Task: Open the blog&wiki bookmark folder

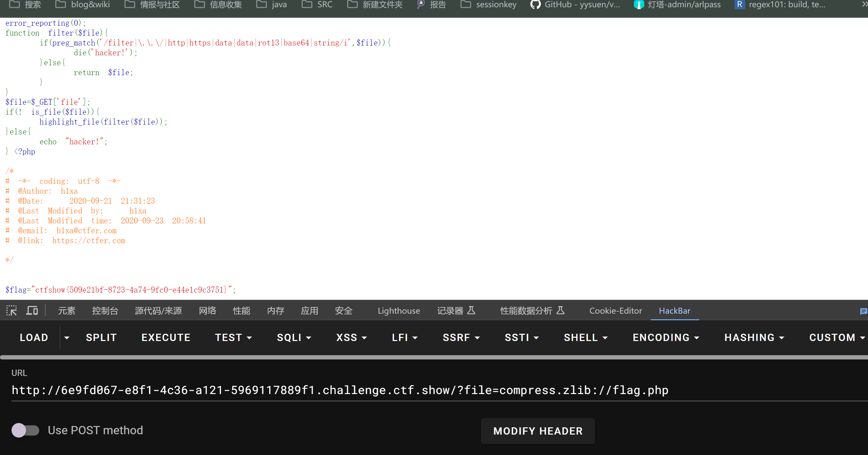Action: 83,5
